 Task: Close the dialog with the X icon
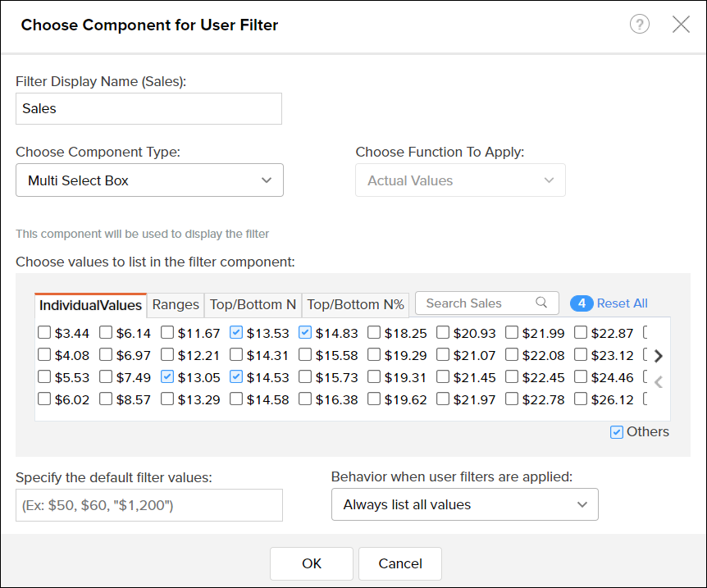[682, 24]
